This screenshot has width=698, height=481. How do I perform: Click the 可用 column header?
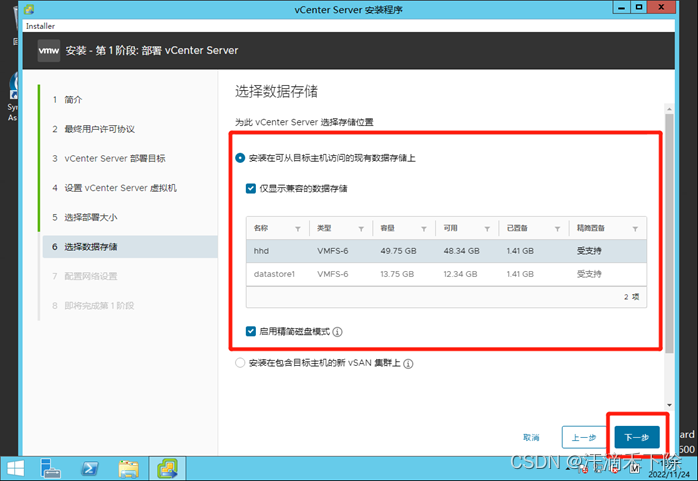pos(450,228)
